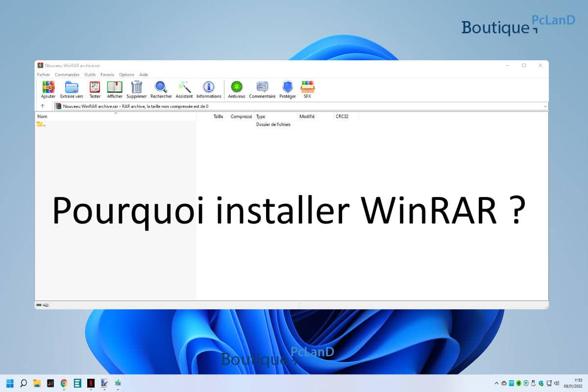Open the Fichier menu

point(43,74)
